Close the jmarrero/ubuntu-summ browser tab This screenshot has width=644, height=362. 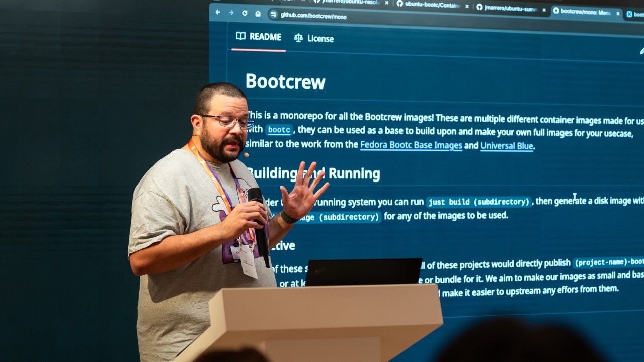pyautogui.click(x=544, y=10)
